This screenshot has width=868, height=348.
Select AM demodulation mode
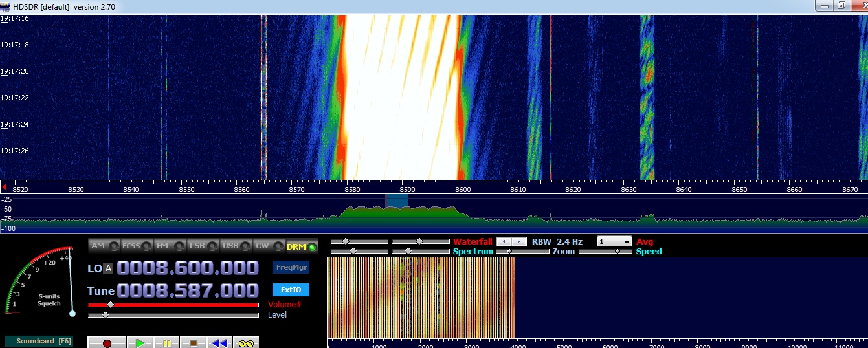[104, 246]
